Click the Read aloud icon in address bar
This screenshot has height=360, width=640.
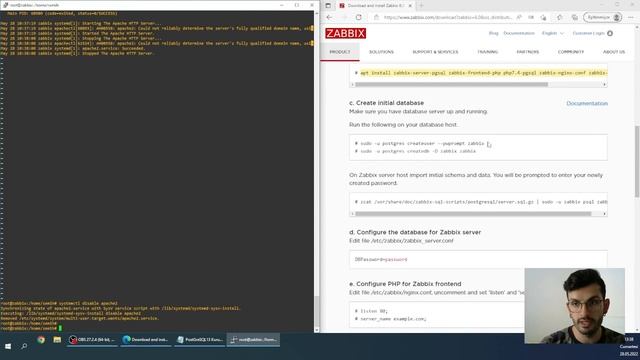(519, 17)
